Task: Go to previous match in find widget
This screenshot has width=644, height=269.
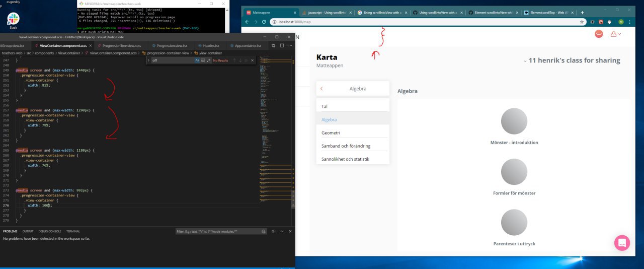Action: pos(234,60)
